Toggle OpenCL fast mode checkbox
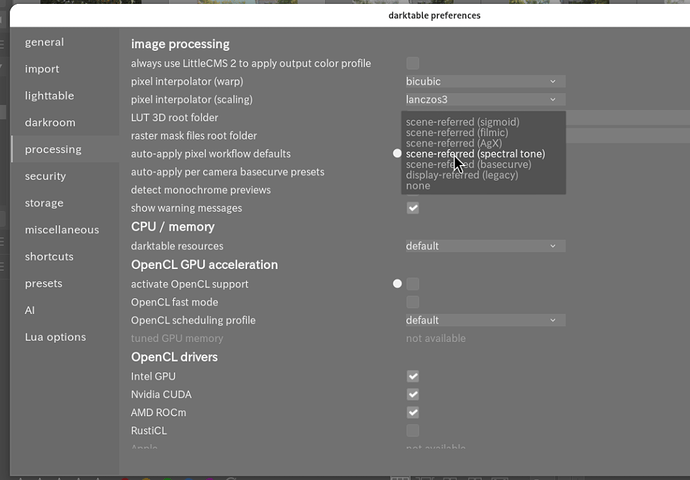The image size is (690, 480). coord(413,302)
